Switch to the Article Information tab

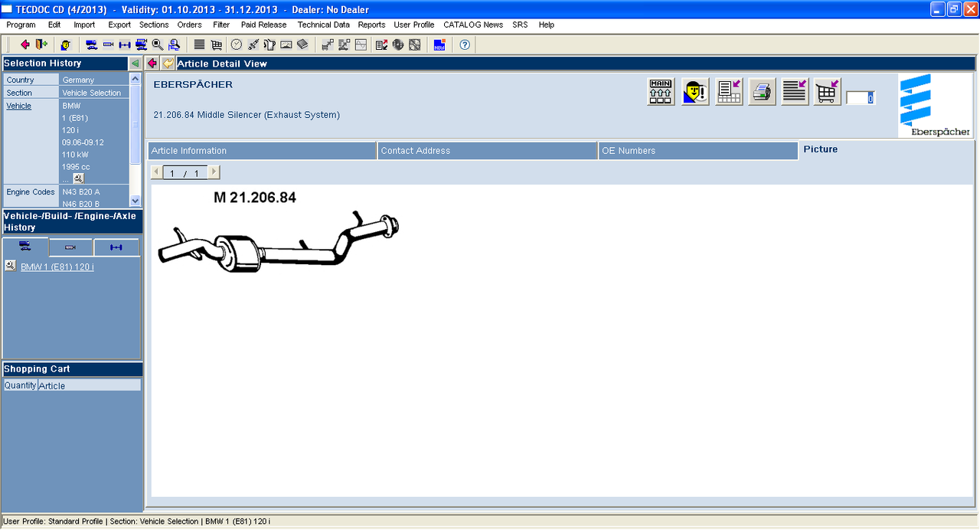point(262,151)
